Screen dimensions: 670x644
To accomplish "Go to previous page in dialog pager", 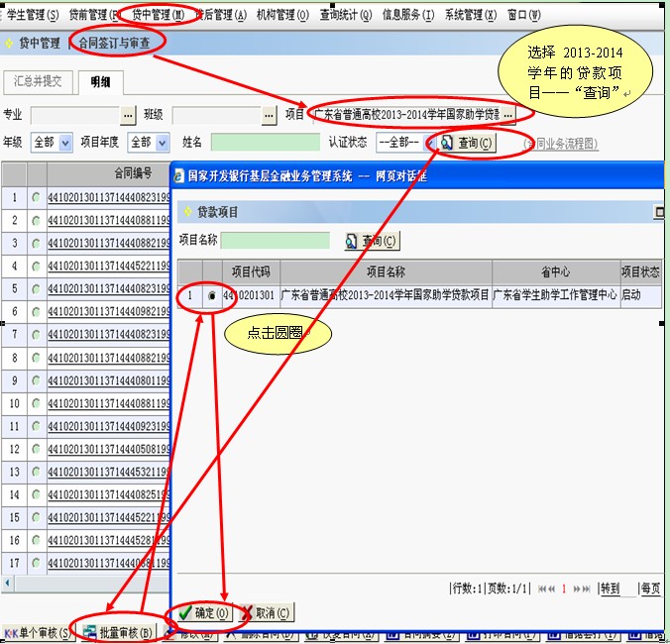I will point(551,589).
